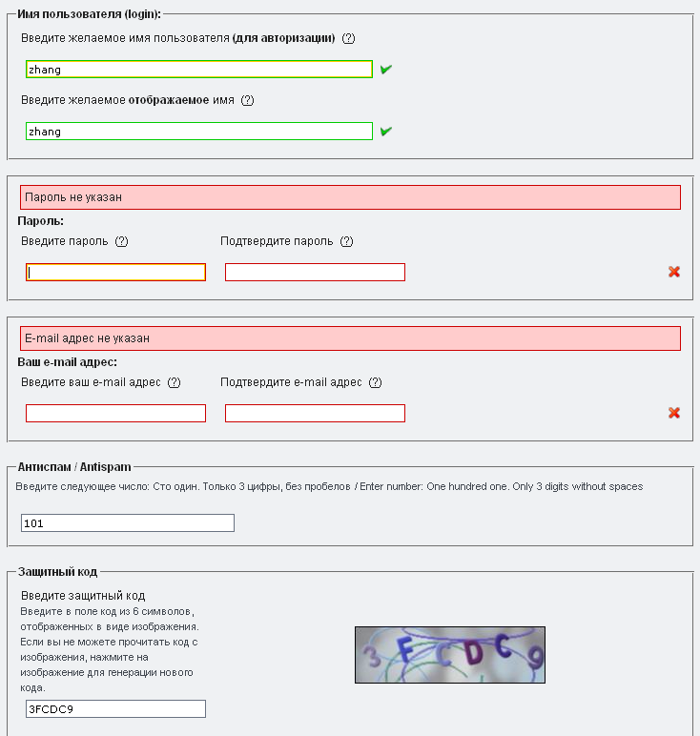
Task: Click help icon next to 'Подтвердите пароль'
Action: pos(346,241)
